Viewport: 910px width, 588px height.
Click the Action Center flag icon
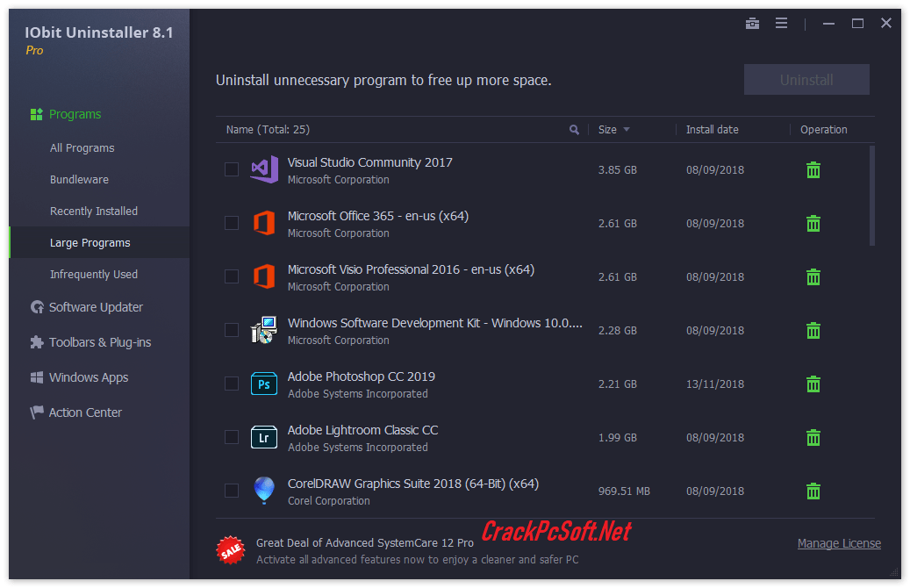click(37, 412)
